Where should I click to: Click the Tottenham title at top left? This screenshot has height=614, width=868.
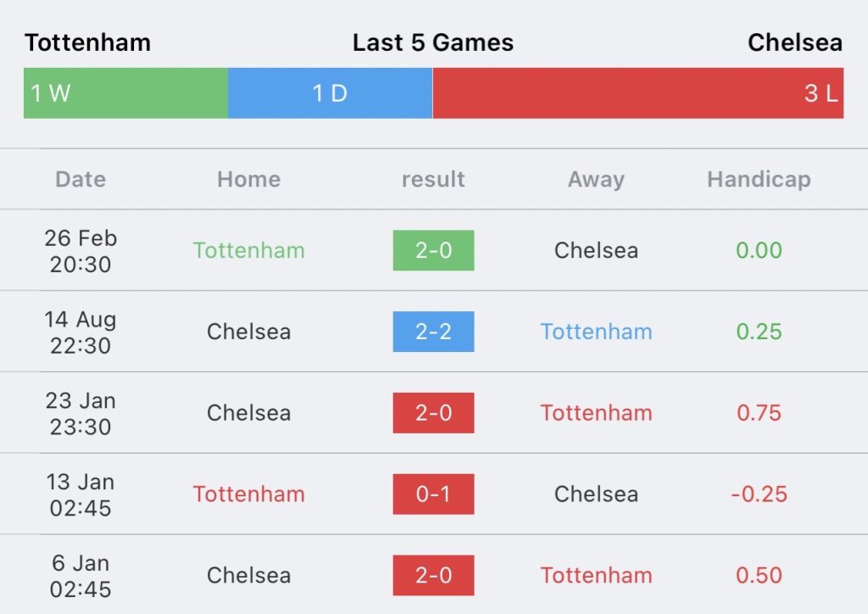point(87,42)
